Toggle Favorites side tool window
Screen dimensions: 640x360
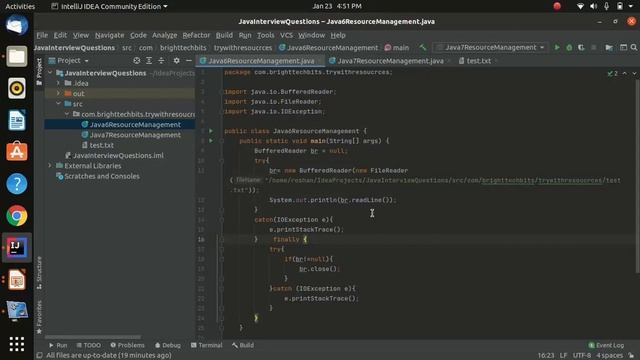coord(39,317)
